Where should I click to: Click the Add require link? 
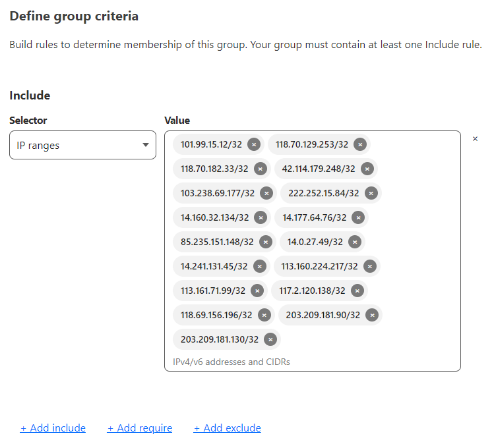coord(140,428)
